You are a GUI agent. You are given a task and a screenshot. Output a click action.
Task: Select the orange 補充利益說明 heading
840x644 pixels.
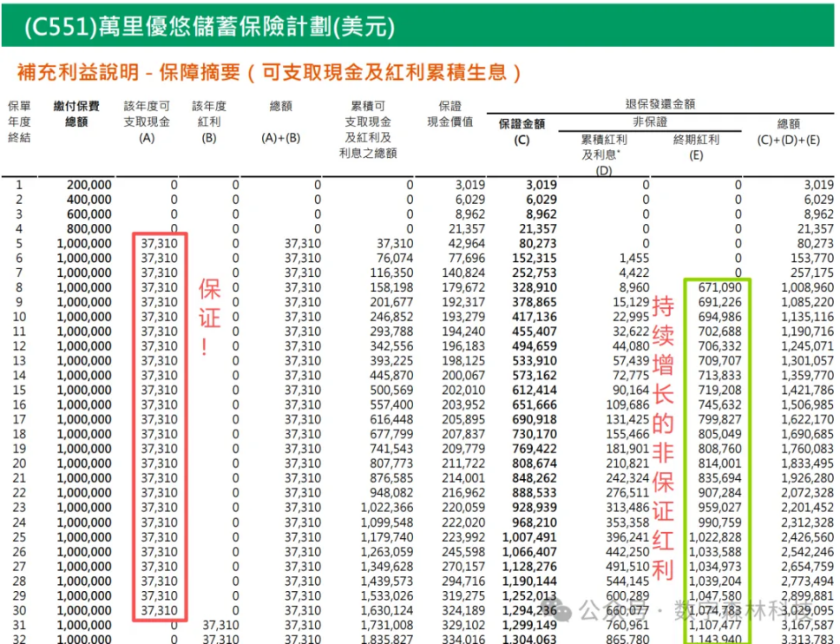(x=269, y=73)
